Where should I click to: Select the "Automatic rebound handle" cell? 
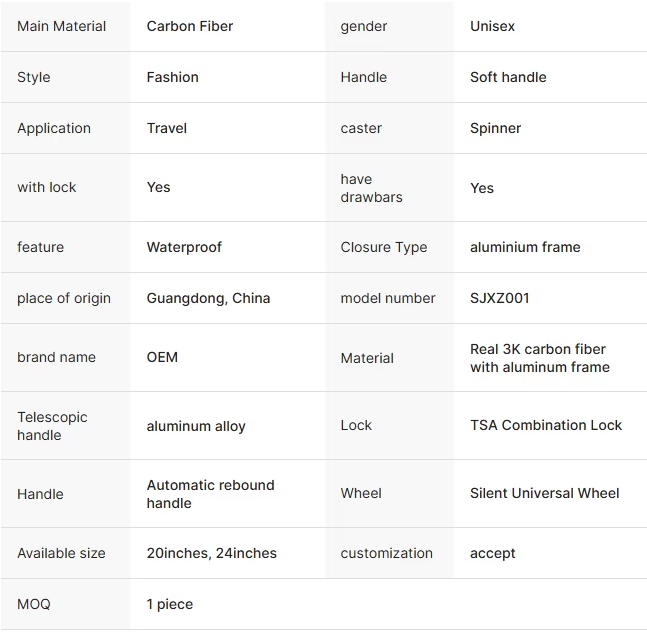[210, 494]
